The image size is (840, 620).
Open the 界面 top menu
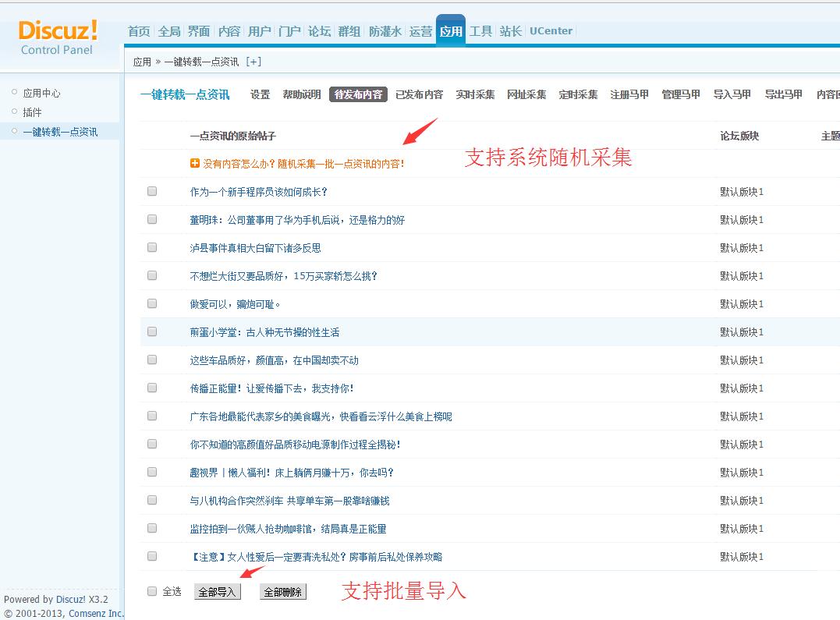(199, 31)
